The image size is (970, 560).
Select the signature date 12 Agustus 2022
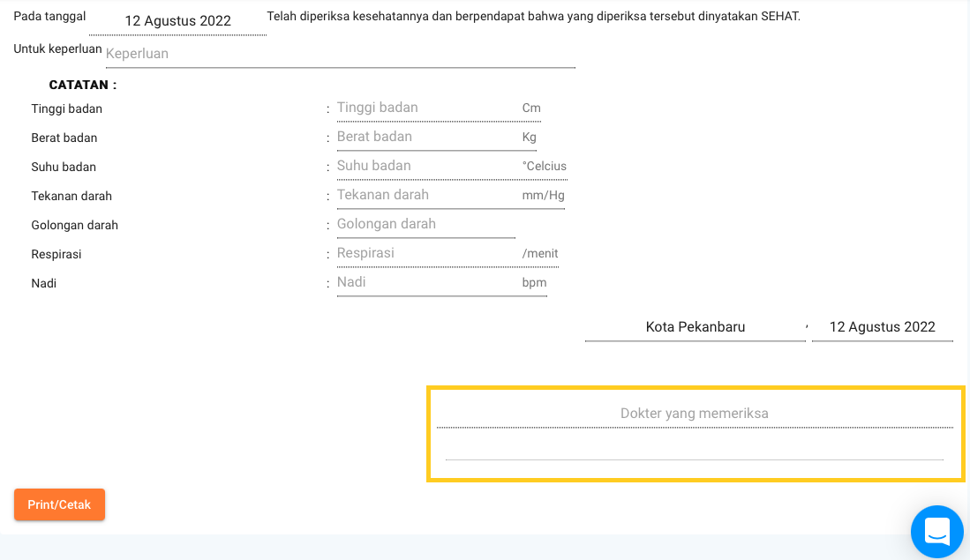click(882, 327)
